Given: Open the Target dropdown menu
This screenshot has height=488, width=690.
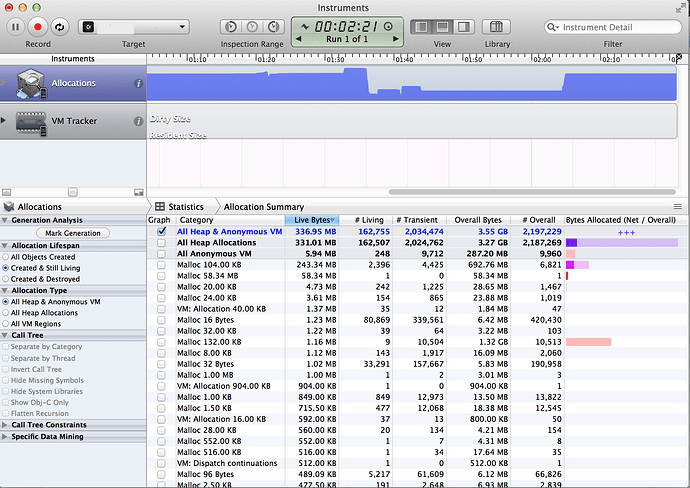Looking at the screenshot, I should (134, 27).
